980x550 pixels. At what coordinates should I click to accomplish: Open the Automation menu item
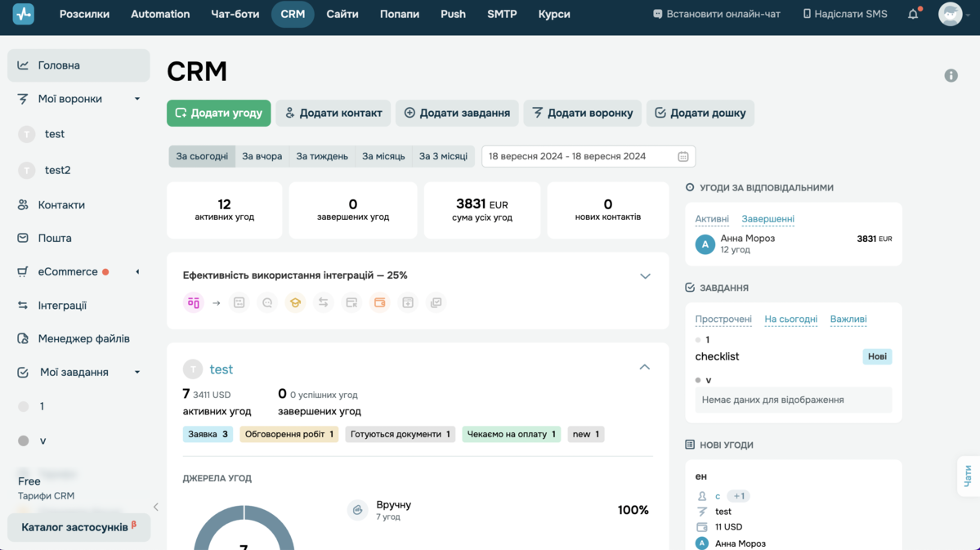pyautogui.click(x=160, y=15)
